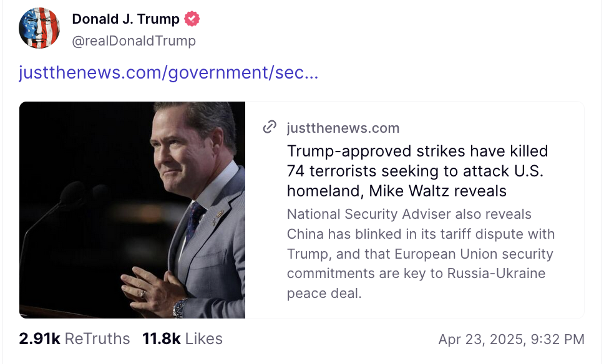Open the headline about Trump-approved strikes
This screenshot has width=604, height=364.
(x=417, y=171)
